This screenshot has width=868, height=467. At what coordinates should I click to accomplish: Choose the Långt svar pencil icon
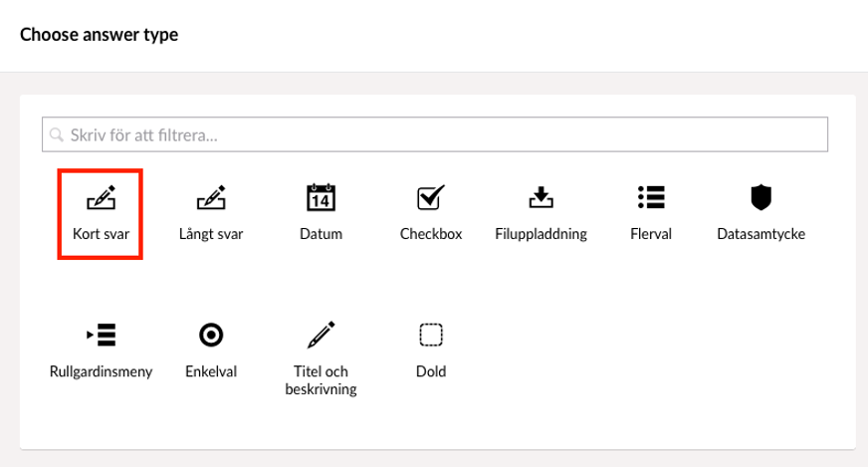(211, 197)
